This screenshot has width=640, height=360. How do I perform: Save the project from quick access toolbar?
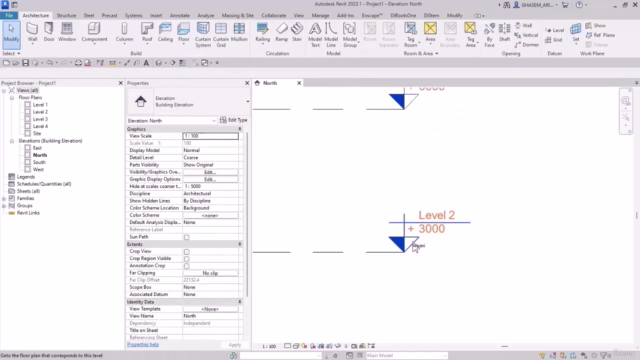pyautogui.click(x=25, y=63)
